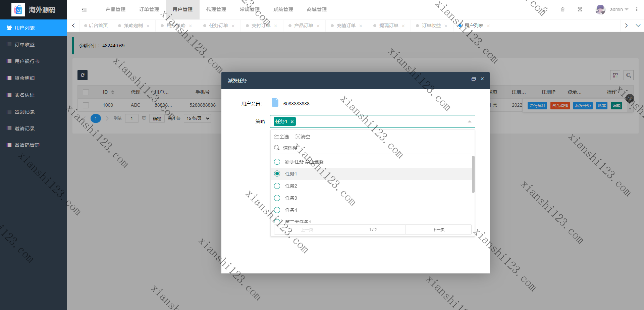Viewport: 644px width, 310px height.
Task: Click the file icon beside user number
Action: click(275, 102)
